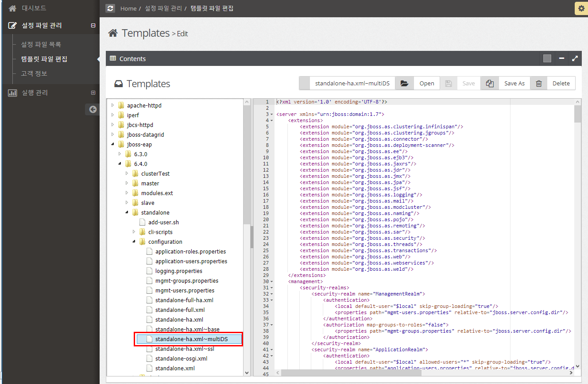Screen dimensions: 588x384
Task: Collapse the configuration folder node
Action: tap(134, 242)
